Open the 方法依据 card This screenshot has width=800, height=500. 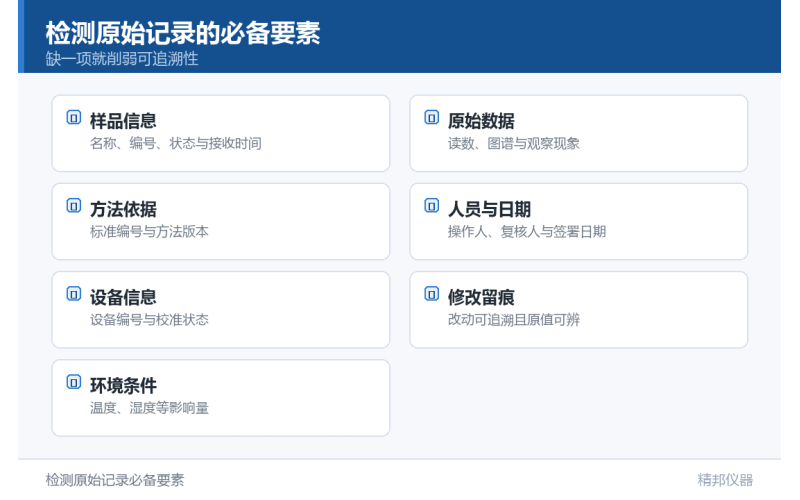pos(221,221)
